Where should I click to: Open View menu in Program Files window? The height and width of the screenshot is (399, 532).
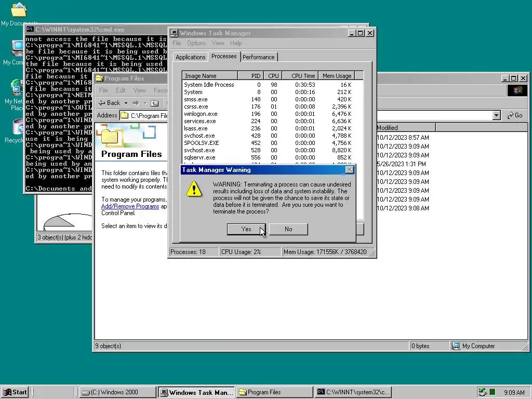pyautogui.click(x=139, y=90)
